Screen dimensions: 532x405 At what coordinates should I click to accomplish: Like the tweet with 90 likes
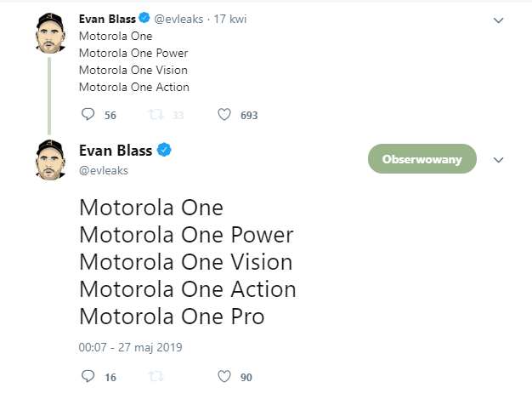click(224, 376)
